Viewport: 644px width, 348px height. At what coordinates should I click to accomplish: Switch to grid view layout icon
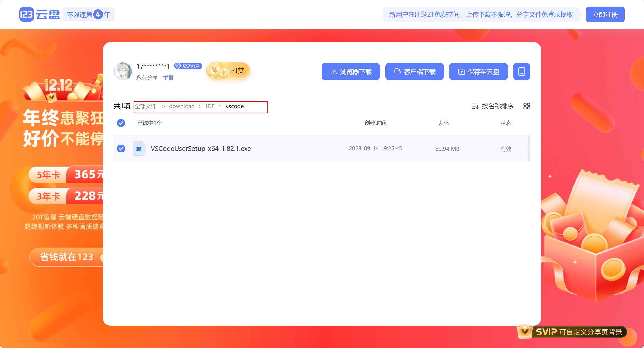pyautogui.click(x=526, y=106)
